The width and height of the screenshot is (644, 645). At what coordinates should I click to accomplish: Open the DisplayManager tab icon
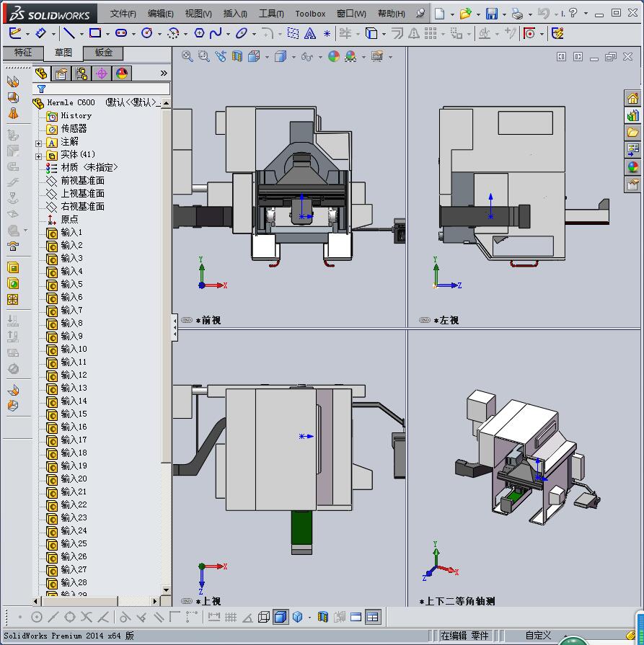[122, 74]
